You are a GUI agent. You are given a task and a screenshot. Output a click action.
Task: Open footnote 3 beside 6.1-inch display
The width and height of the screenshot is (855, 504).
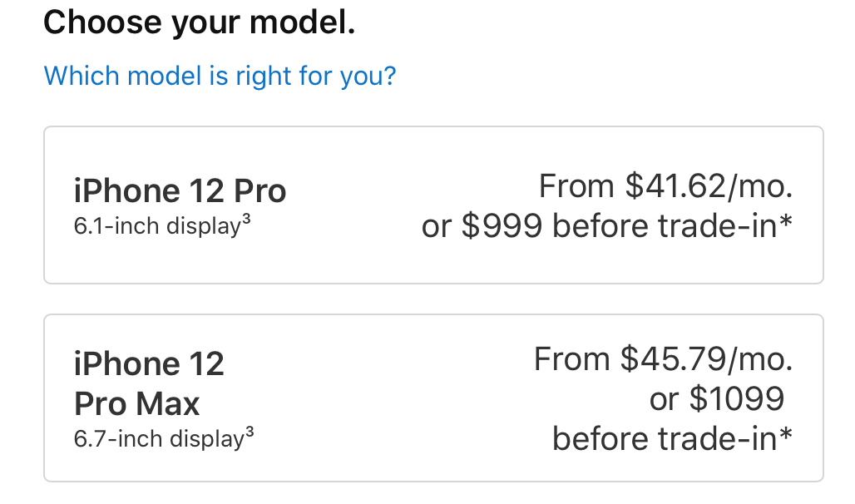[245, 221]
